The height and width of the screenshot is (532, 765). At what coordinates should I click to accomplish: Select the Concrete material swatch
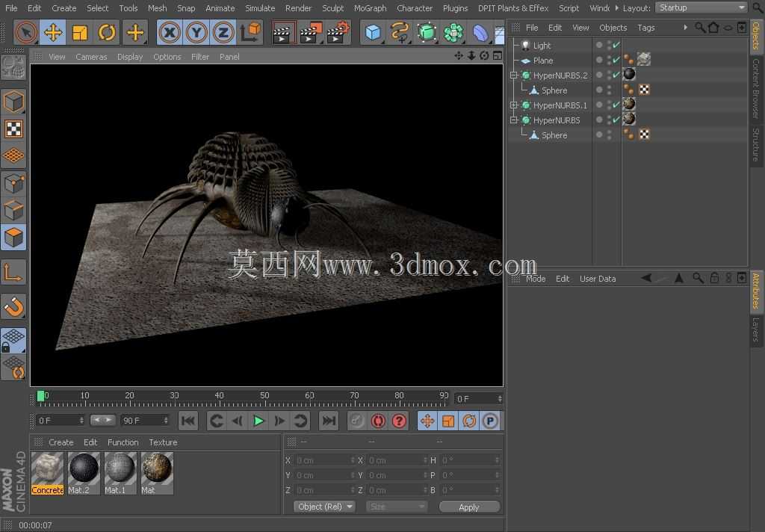coord(47,473)
